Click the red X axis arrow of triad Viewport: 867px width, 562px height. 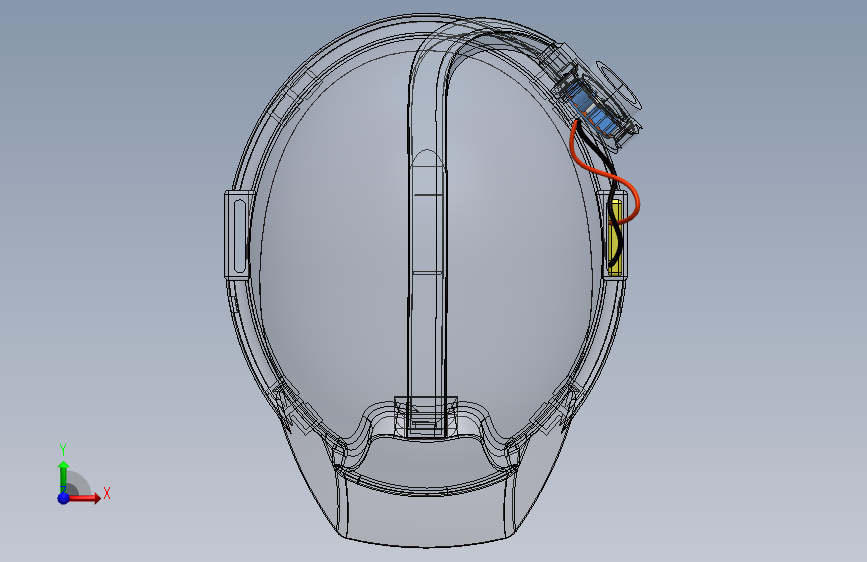85,498
